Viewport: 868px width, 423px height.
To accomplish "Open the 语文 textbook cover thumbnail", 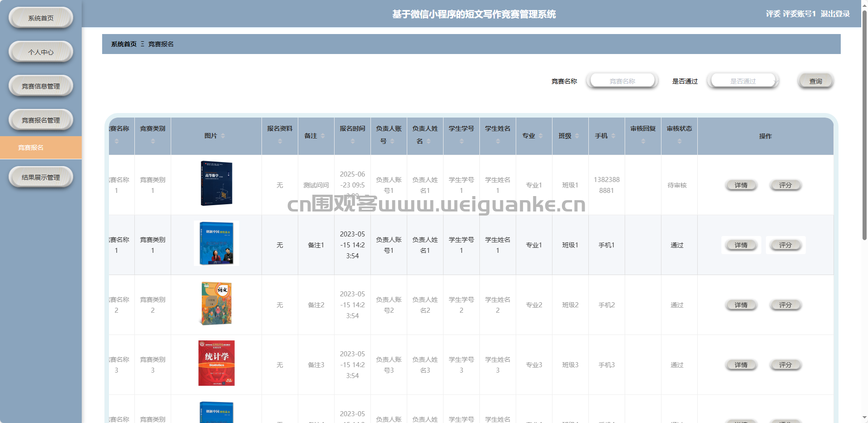I will [217, 303].
